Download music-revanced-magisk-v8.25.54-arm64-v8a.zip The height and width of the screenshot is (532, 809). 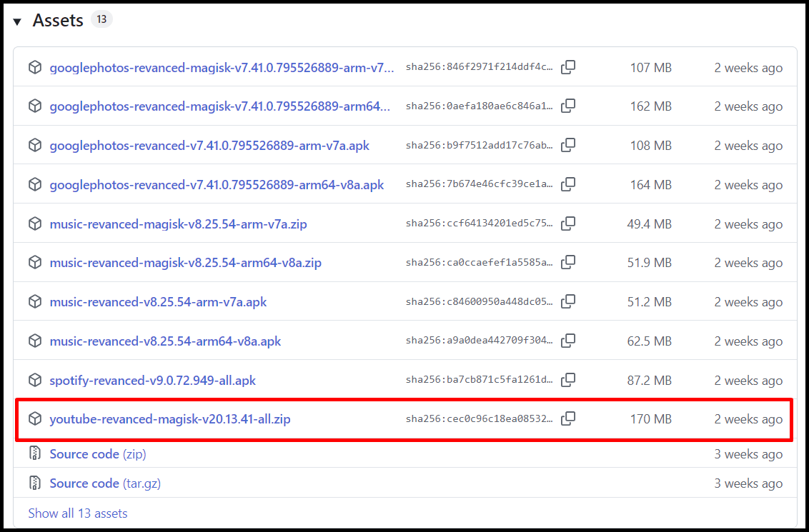click(x=185, y=262)
